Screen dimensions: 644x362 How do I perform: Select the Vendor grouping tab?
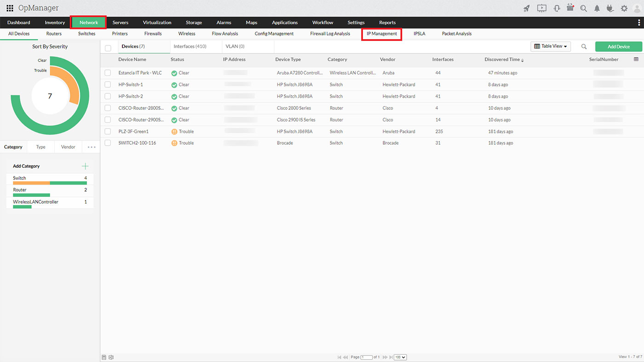pyautogui.click(x=68, y=147)
